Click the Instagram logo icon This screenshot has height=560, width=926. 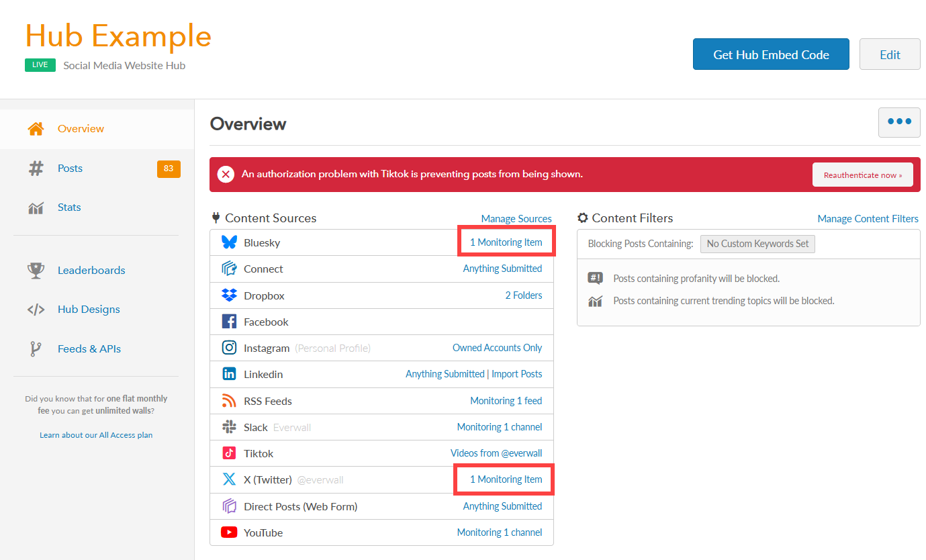[x=229, y=348]
